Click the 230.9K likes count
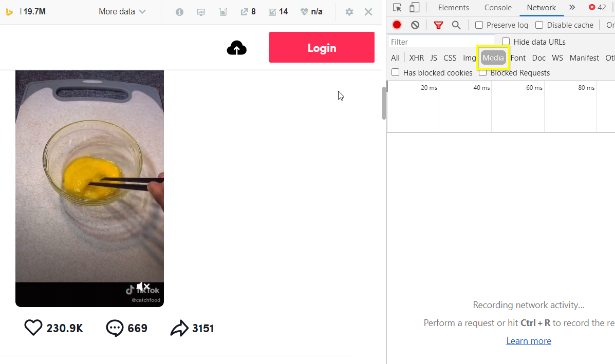The width and height of the screenshot is (615, 364). coord(65,329)
